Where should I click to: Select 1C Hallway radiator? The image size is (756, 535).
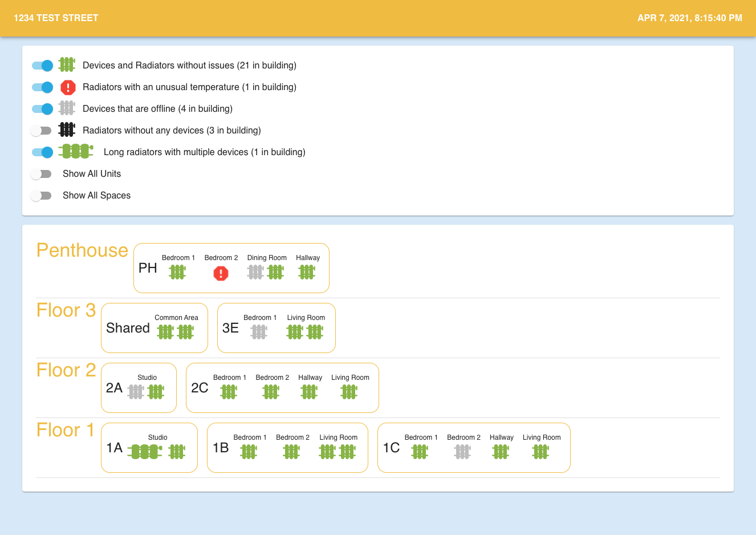501,452
